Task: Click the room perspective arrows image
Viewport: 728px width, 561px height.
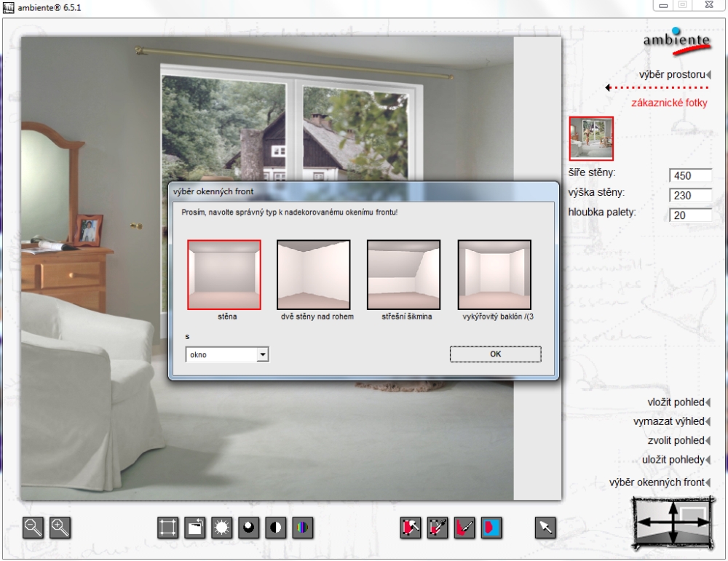Action: pos(673,522)
